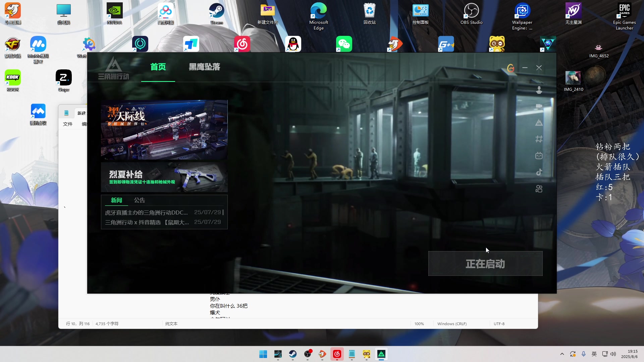Click the 正在启动 launch button

(485, 264)
